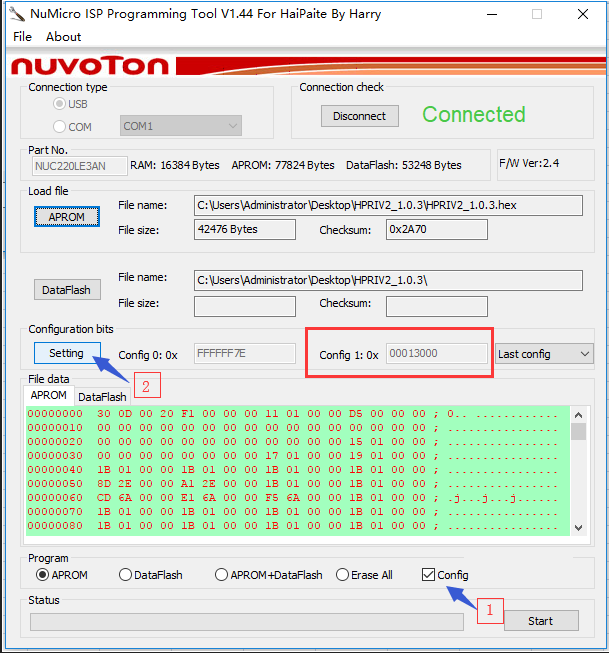Click hex data row 00000060
609x653 pixels.
[x=292, y=498]
